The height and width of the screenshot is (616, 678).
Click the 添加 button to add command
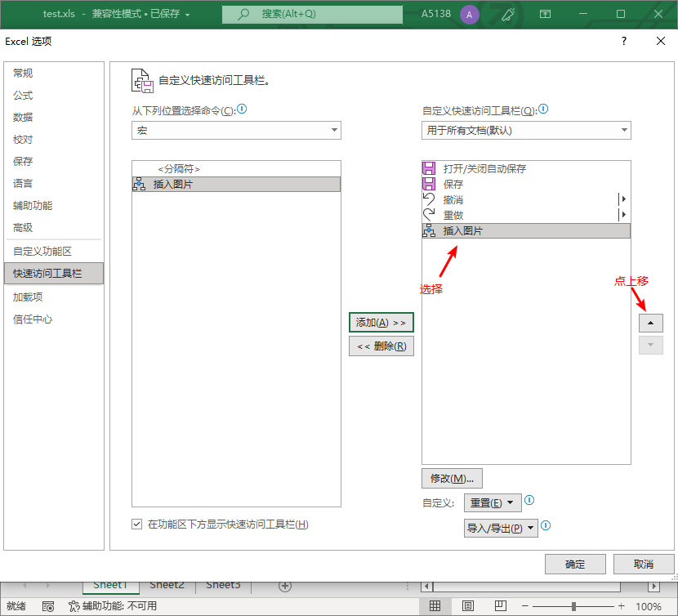coord(381,322)
